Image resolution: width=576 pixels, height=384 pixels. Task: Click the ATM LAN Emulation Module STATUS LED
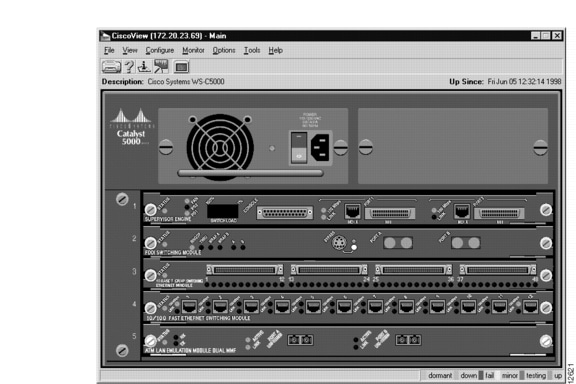pyautogui.click(x=165, y=342)
